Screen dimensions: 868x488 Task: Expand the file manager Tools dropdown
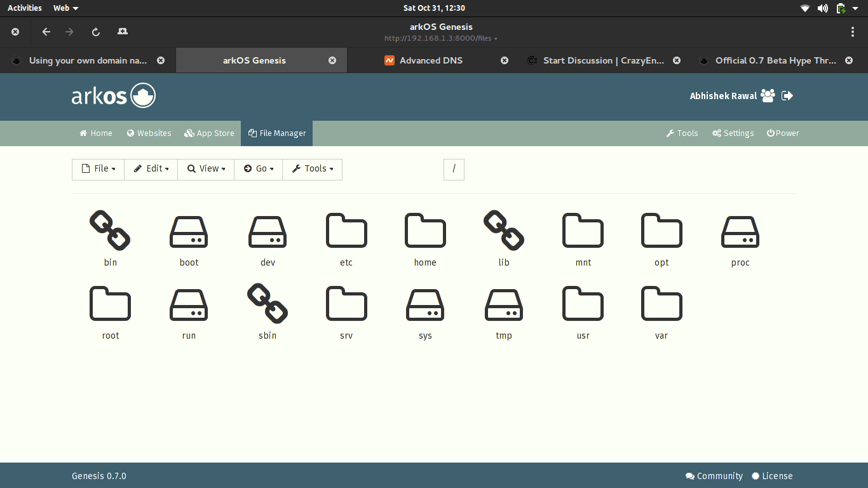coord(313,169)
